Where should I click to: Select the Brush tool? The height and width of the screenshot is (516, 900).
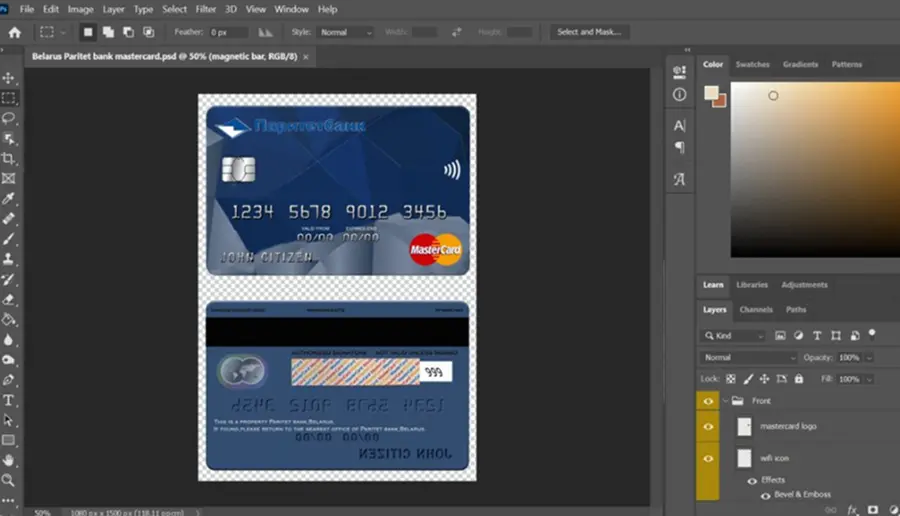pos(9,239)
